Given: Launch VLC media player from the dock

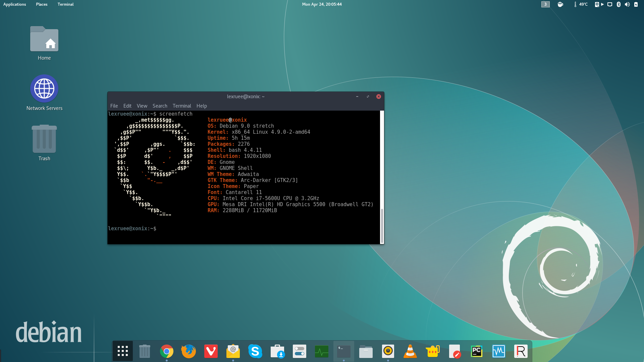Looking at the screenshot, I should point(410,351).
